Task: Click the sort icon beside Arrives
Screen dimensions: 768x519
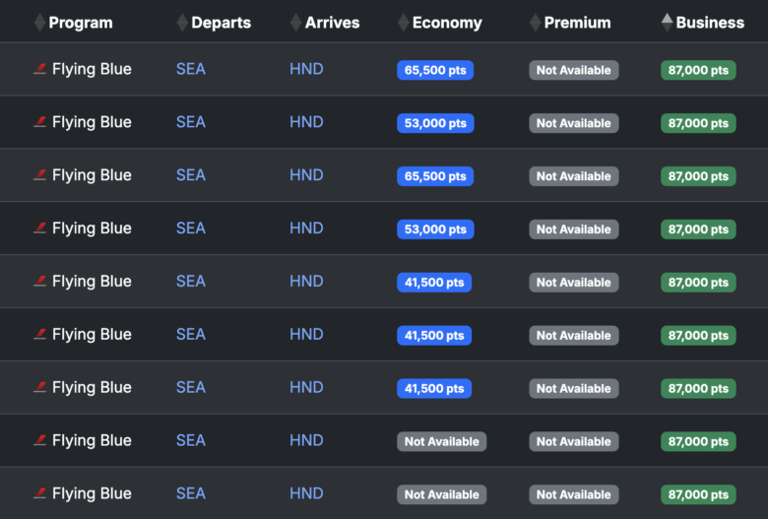Action: point(296,23)
